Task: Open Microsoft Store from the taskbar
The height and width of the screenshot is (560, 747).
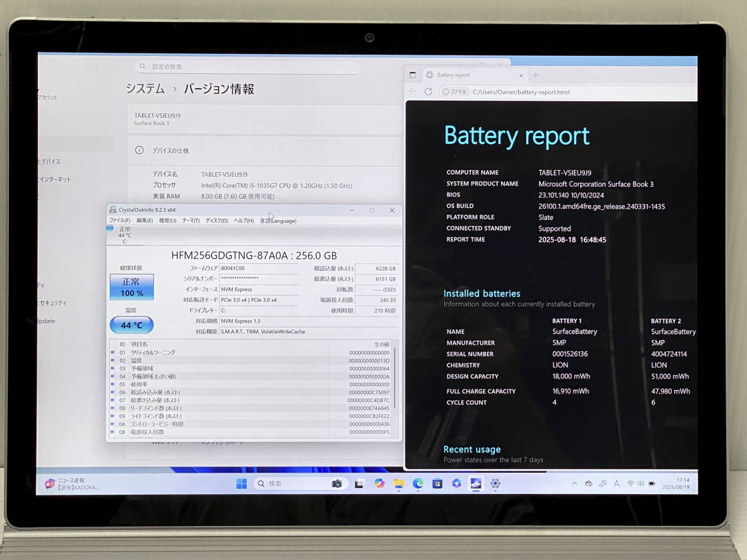Action: pos(438,484)
